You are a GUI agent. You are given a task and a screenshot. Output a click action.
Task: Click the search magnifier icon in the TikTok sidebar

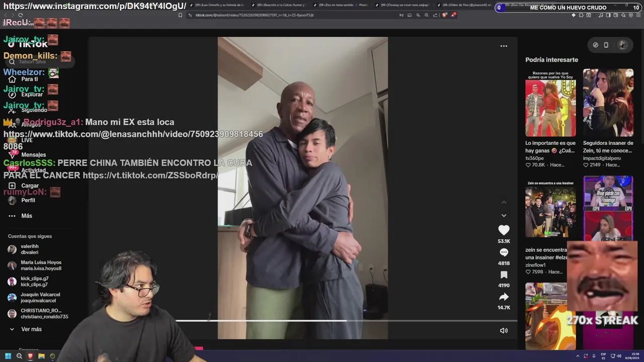point(12,62)
